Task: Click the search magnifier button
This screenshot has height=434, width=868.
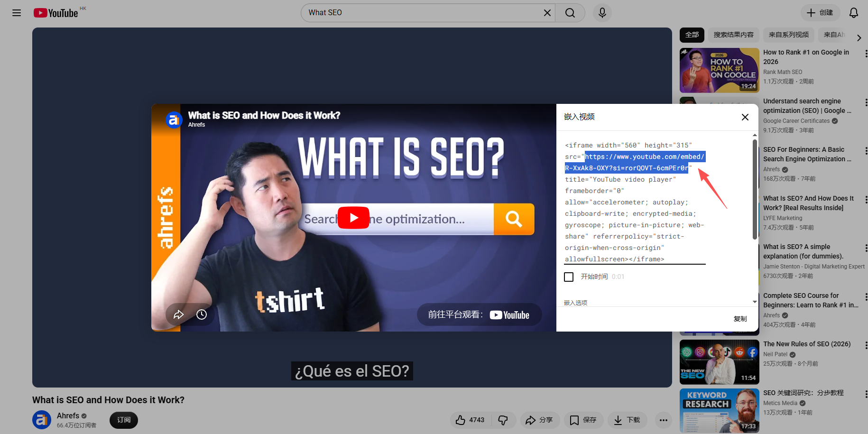Action: (570, 13)
